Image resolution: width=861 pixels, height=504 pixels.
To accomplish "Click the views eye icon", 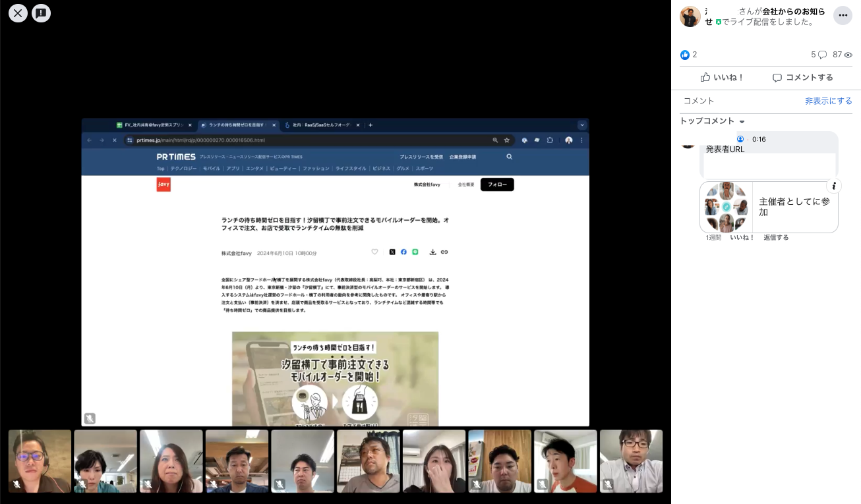I will (848, 55).
